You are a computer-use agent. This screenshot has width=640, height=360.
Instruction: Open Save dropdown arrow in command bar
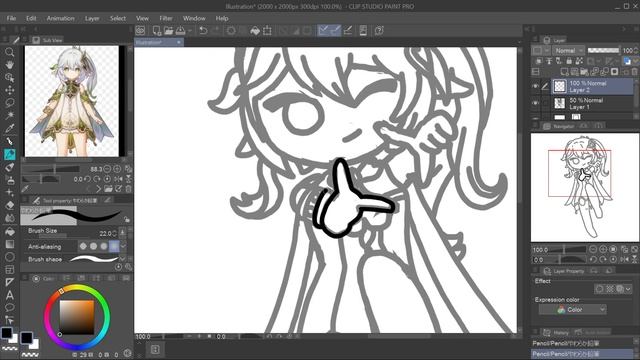(190, 31)
